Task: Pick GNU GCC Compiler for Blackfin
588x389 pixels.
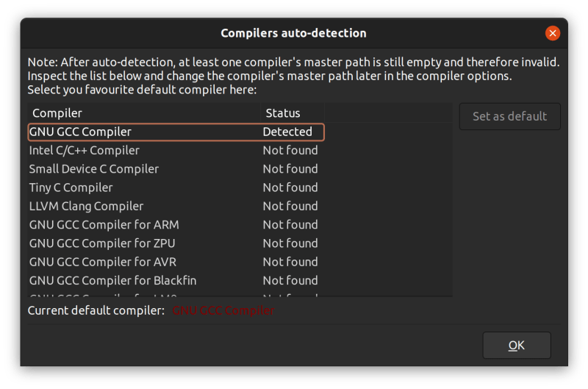Action: pos(112,281)
